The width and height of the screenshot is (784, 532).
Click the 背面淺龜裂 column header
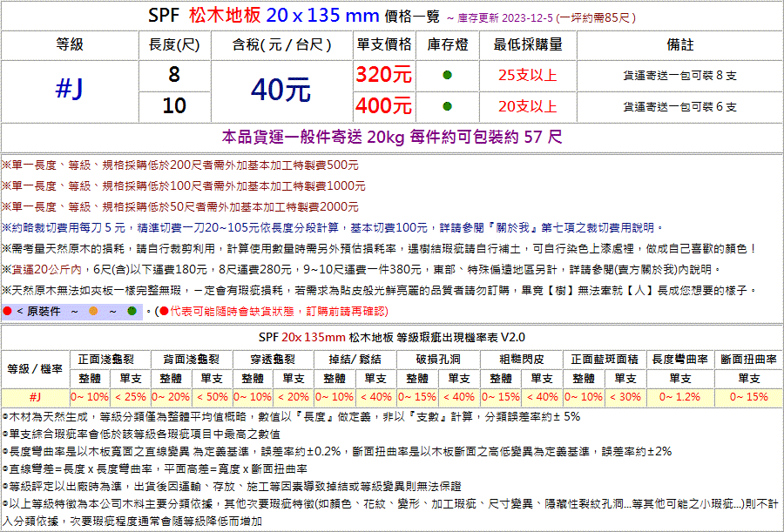[192, 359]
